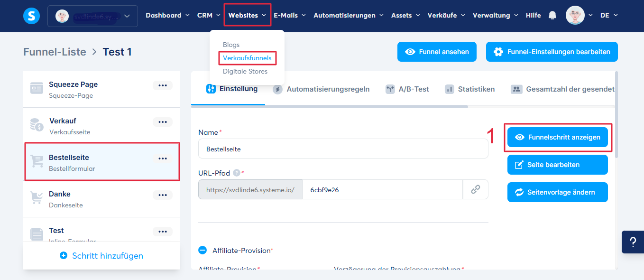Select the Squeeze Page funnel step
Screen dimensions: 644x280
(101, 89)
